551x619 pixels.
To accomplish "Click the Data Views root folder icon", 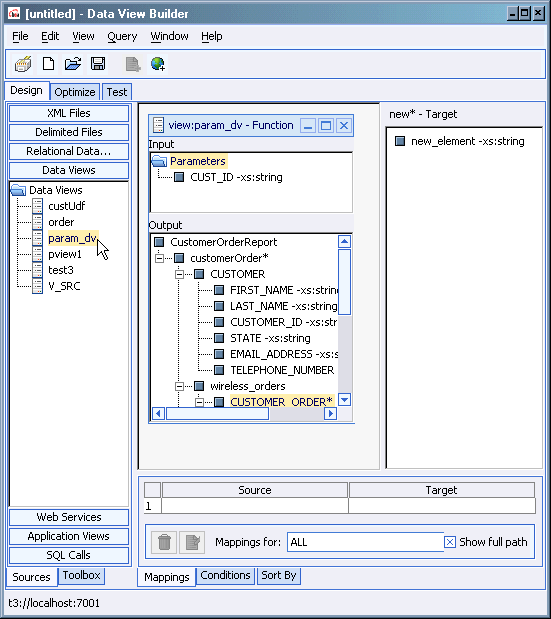I will (18, 190).
